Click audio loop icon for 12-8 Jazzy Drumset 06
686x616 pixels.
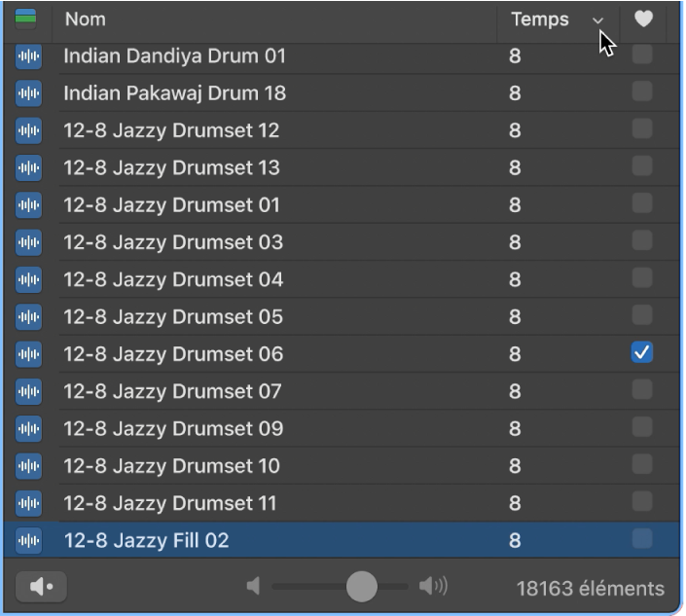29,354
